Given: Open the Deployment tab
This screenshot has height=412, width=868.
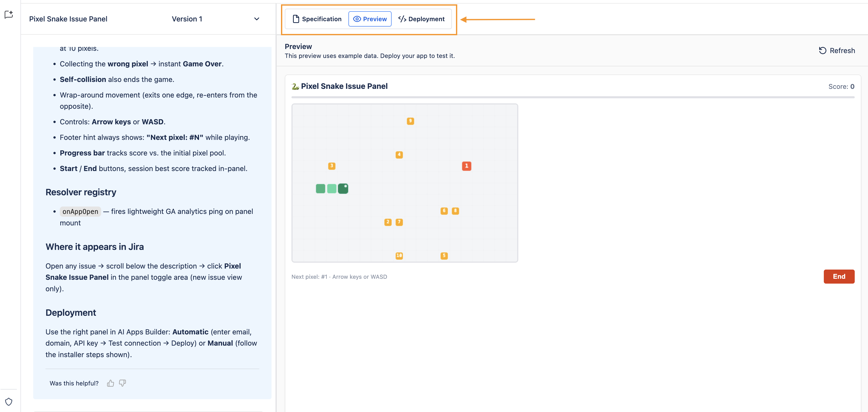Looking at the screenshot, I should tap(421, 19).
